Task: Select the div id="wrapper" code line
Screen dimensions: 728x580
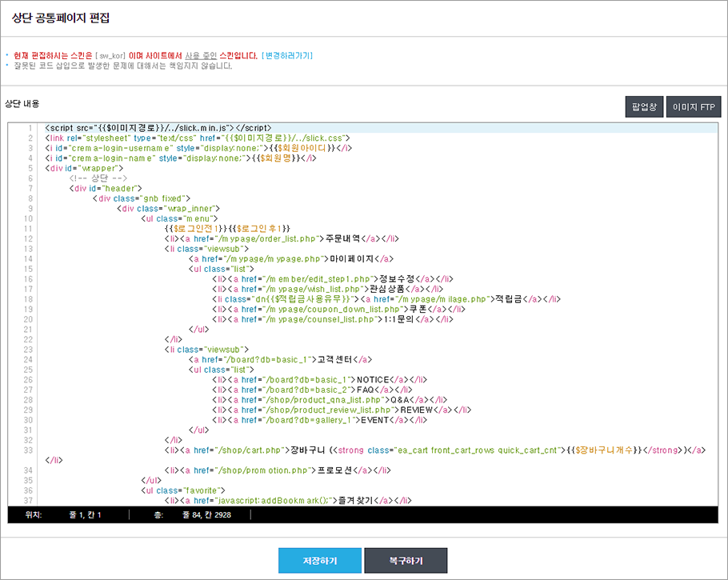Action: click(x=84, y=168)
